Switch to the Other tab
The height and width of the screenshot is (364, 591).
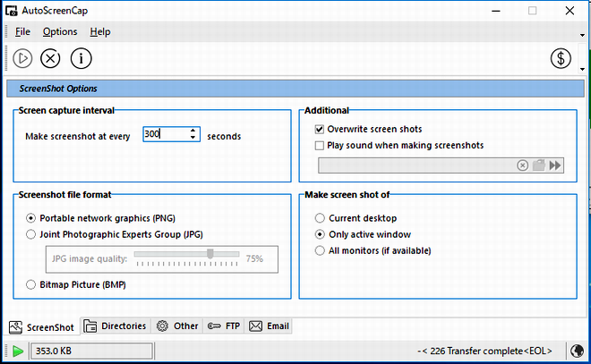click(177, 326)
